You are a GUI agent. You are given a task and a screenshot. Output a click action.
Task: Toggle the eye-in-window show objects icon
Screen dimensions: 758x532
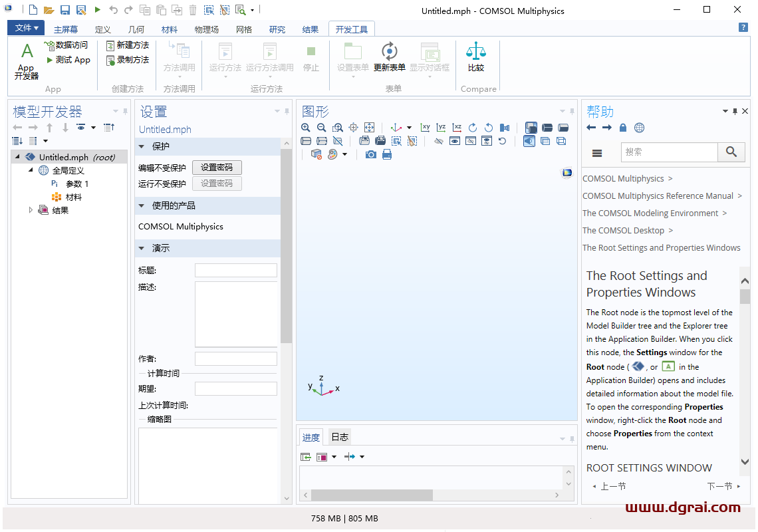pos(454,141)
